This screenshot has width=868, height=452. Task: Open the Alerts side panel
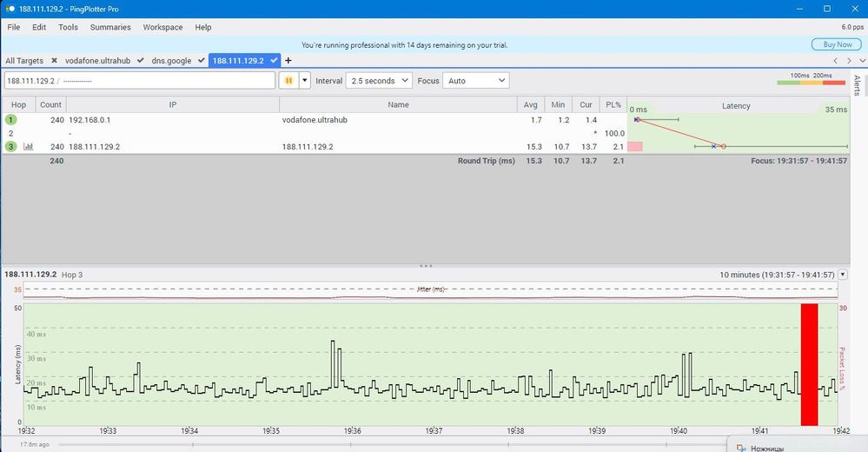click(857, 85)
